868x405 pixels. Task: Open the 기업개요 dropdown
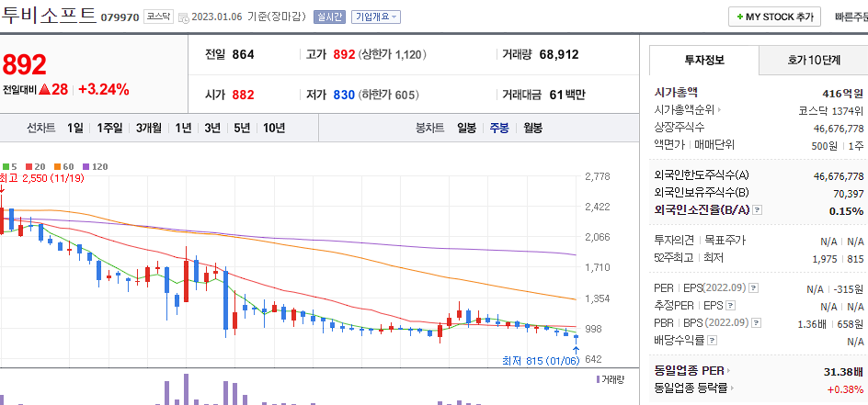[376, 17]
